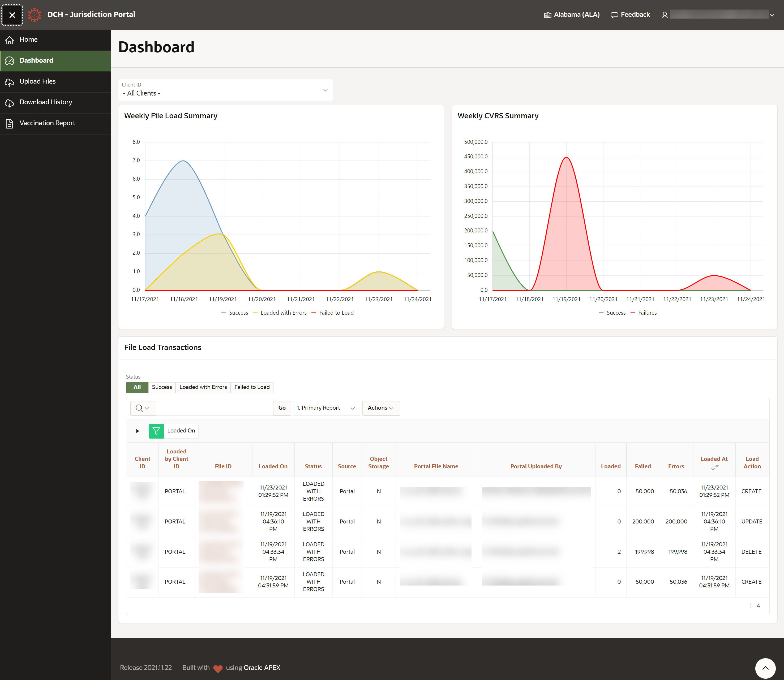784x680 pixels.
Task: Click the Download History cloud icon
Action: tap(10, 103)
